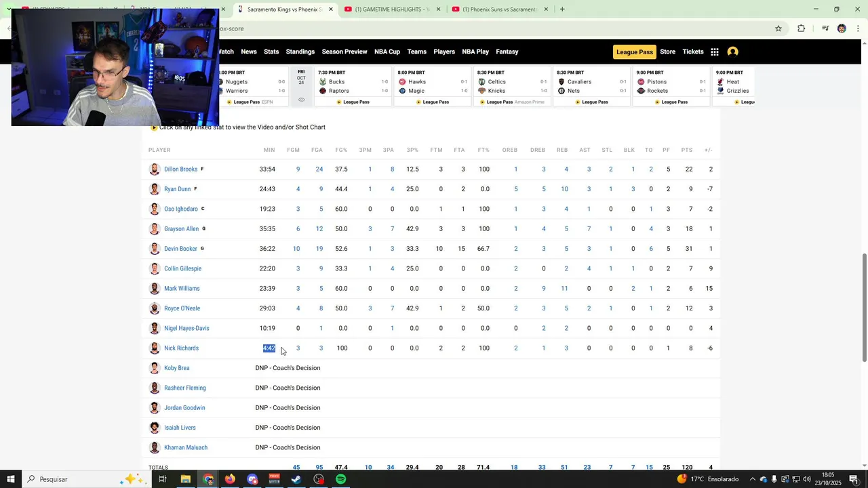This screenshot has height=488, width=868.
Task: Open Chrome three-dot menu
Action: point(859,28)
